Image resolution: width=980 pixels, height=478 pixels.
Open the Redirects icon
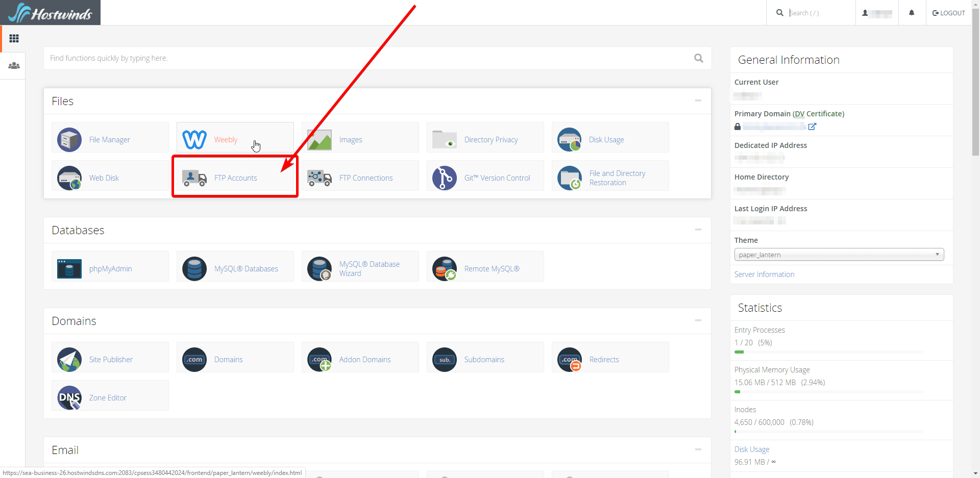(570, 360)
